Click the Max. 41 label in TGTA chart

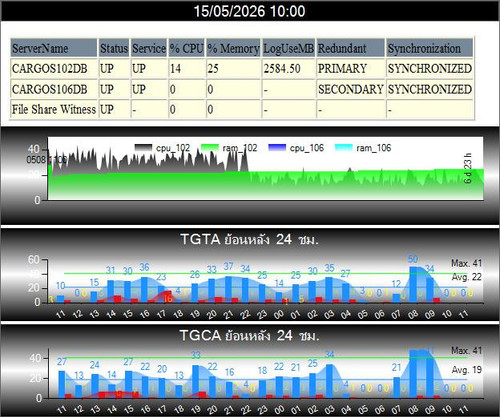(x=467, y=263)
